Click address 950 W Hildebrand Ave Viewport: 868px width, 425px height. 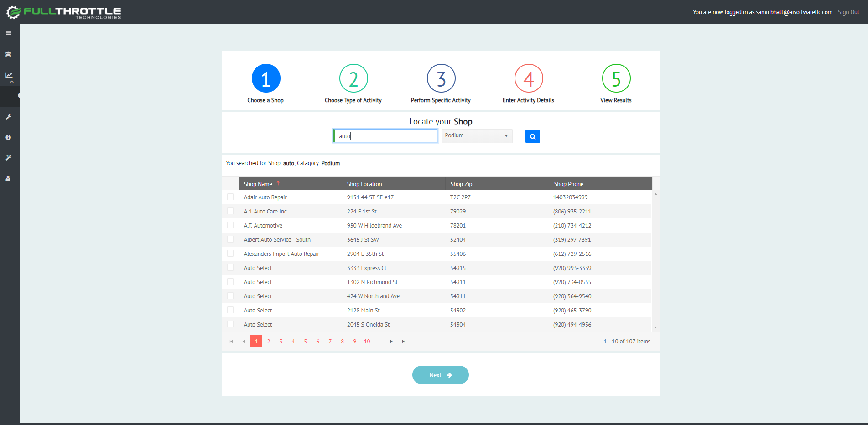click(374, 226)
